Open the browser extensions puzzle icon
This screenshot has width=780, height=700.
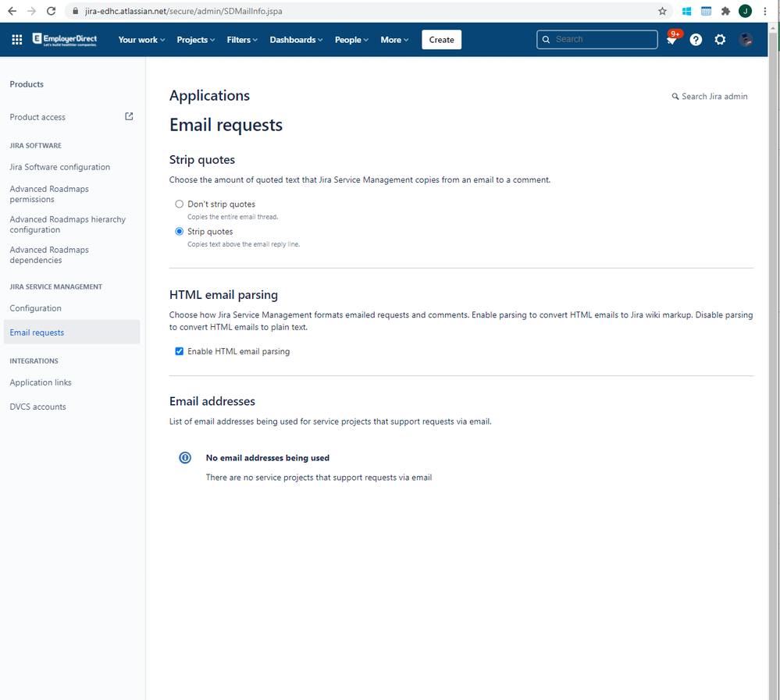[x=725, y=11]
